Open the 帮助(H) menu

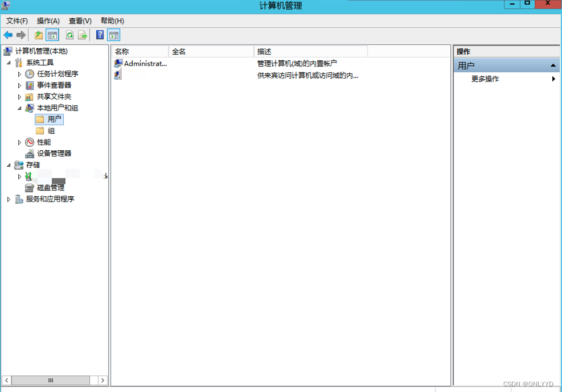[x=112, y=20]
